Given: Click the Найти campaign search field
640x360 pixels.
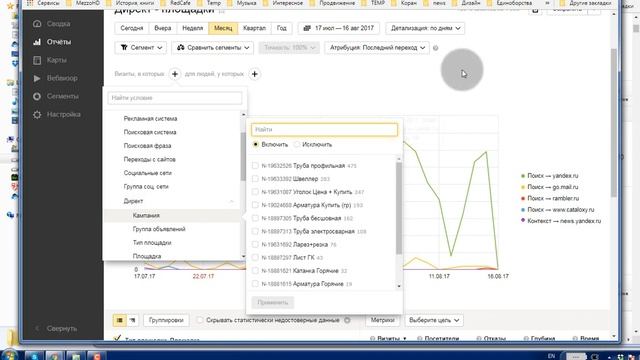Looking at the screenshot, I should (324, 129).
